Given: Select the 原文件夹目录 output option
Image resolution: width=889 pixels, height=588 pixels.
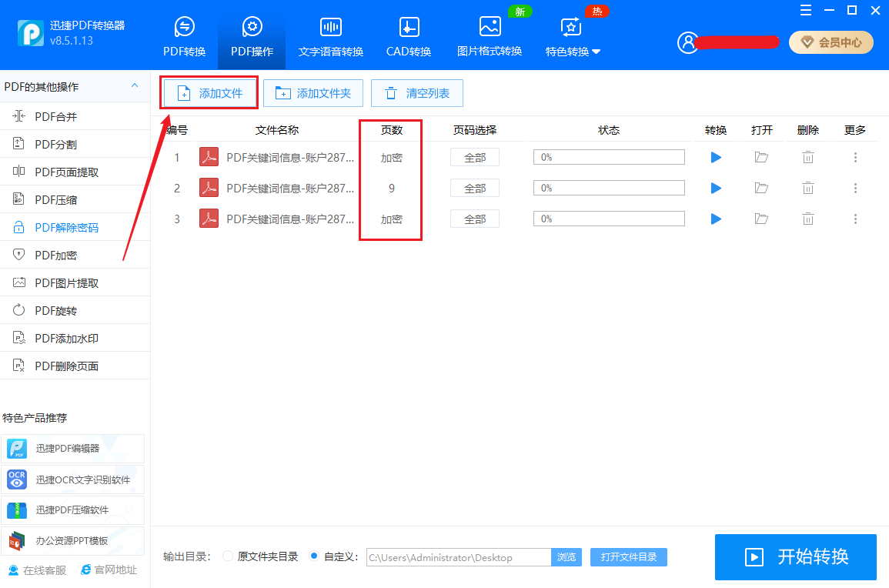Looking at the screenshot, I should 228,556.
